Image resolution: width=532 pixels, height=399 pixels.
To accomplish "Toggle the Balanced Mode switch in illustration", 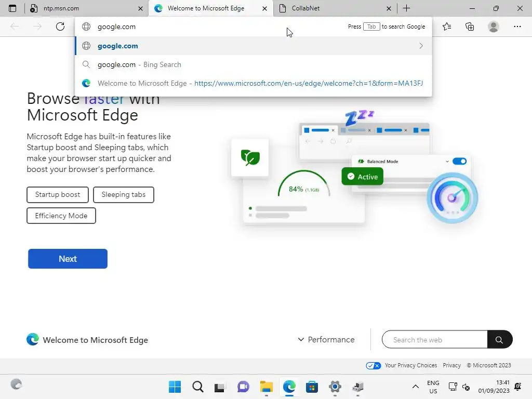I will (x=459, y=161).
